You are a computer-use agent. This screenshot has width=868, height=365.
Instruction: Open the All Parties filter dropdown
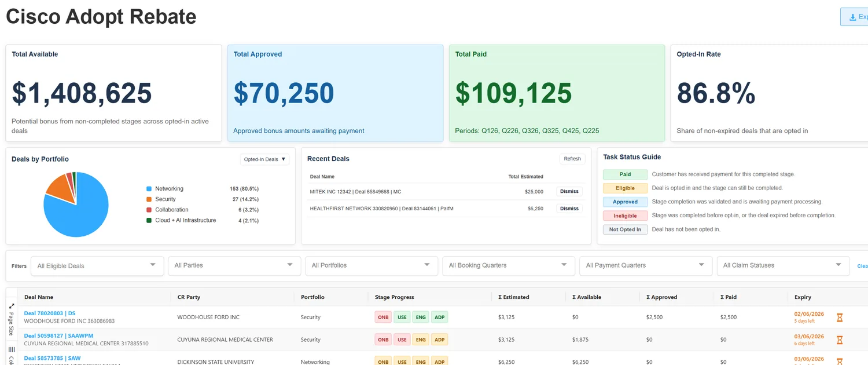(234, 265)
